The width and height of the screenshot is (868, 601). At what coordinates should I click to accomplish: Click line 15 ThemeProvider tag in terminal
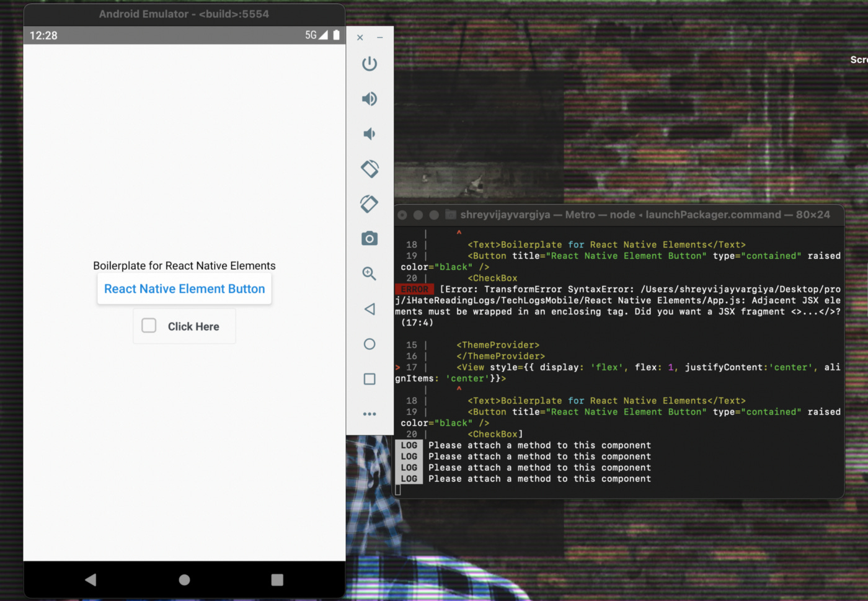(x=498, y=345)
